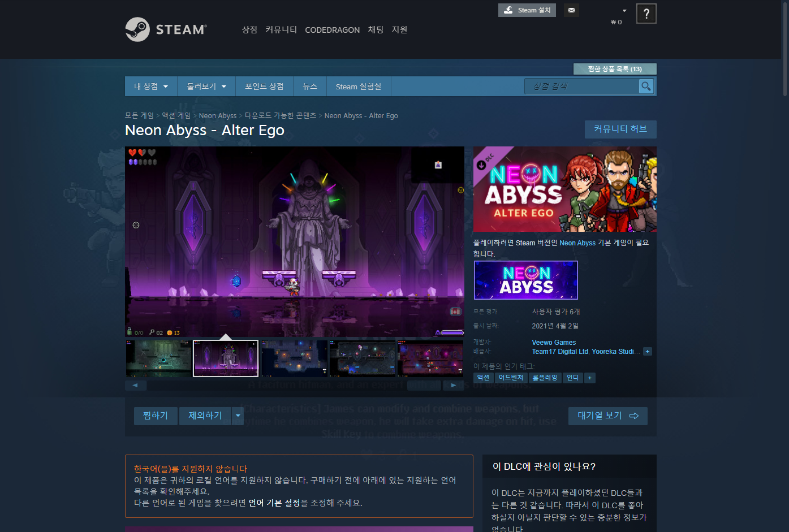Click the 롤플레잉 tag

(545, 378)
